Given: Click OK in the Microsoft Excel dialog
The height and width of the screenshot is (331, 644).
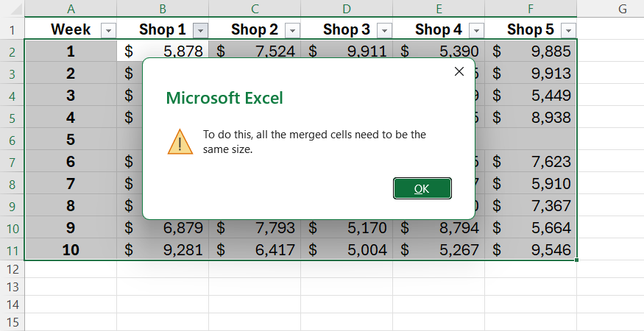Looking at the screenshot, I should coord(422,188).
